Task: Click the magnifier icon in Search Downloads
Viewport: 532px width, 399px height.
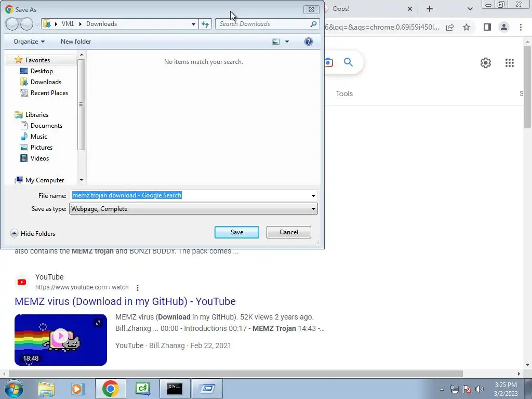Action: pos(313,24)
